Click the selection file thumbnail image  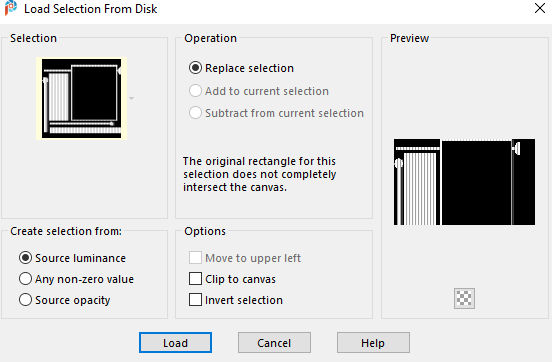click(81, 98)
